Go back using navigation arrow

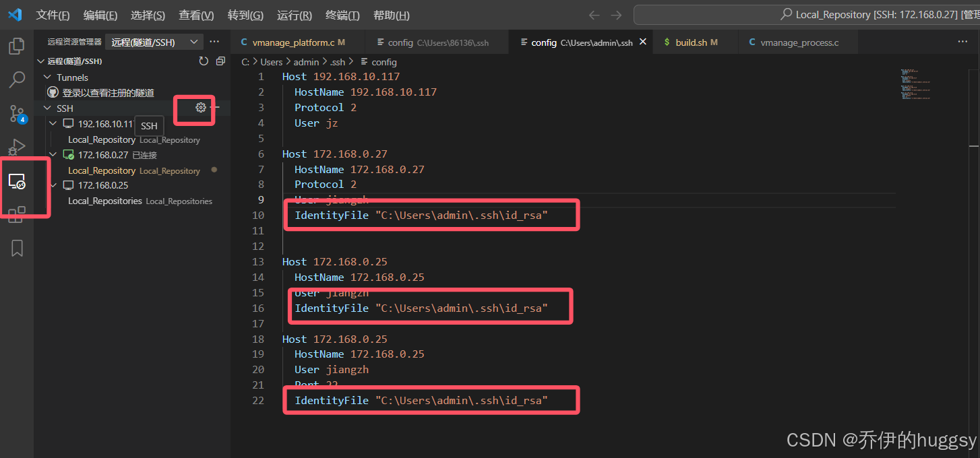click(594, 15)
